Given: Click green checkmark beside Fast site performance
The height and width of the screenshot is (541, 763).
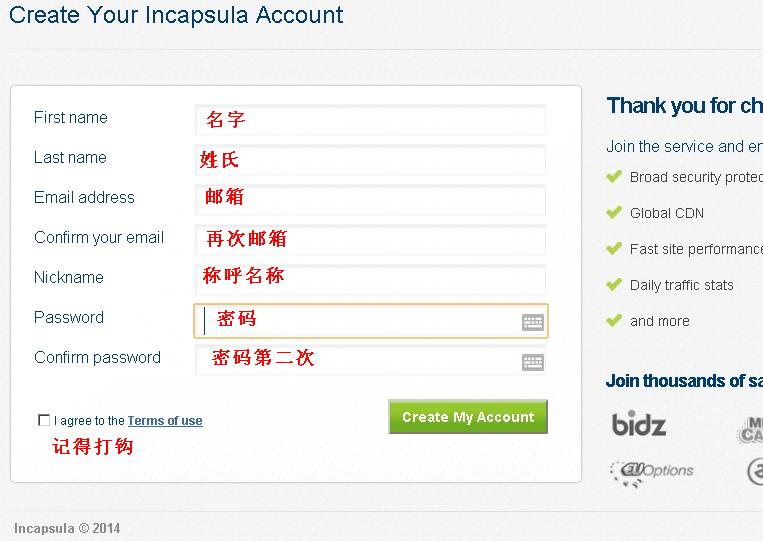Looking at the screenshot, I should [x=614, y=248].
